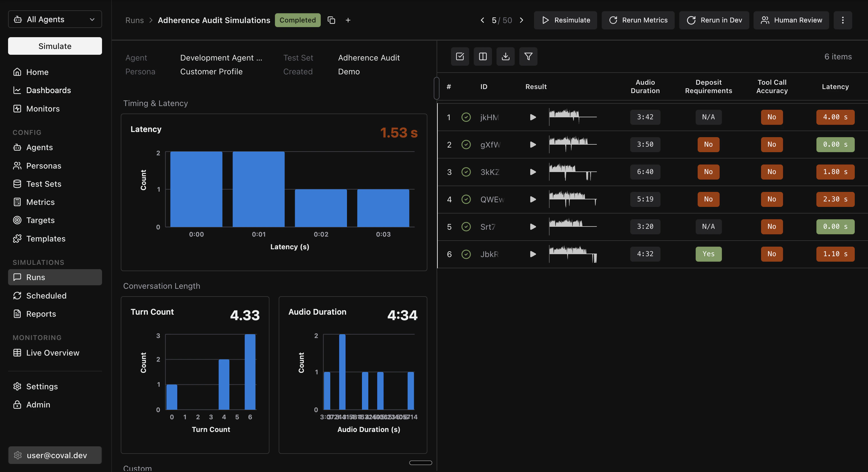Open Live Overview under Monitoring
Image resolution: width=868 pixels, height=472 pixels.
pos(52,353)
